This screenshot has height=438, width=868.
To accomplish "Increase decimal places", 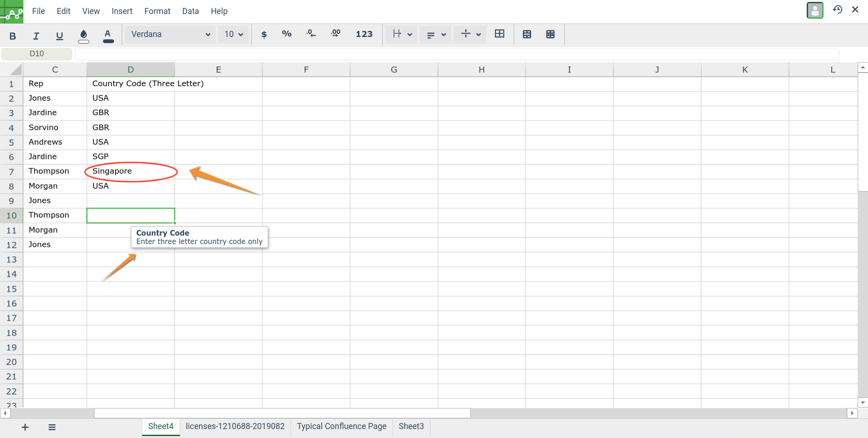I will [336, 34].
